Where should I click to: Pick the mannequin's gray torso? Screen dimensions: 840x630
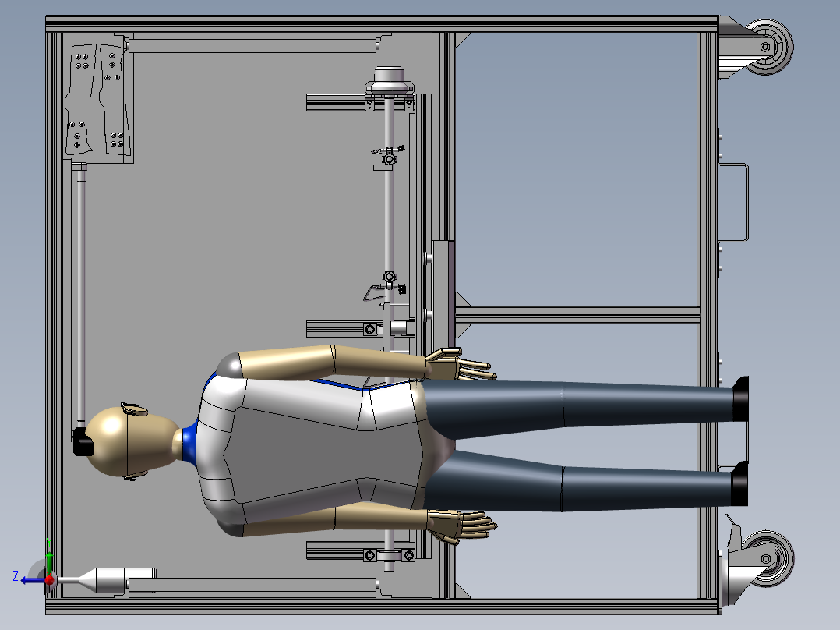click(x=326, y=456)
